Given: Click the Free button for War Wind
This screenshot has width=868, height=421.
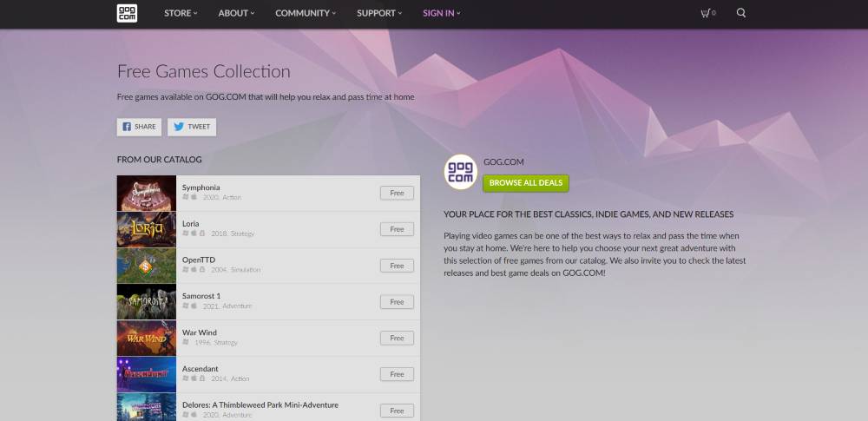Looking at the screenshot, I should tap(397, 338).
